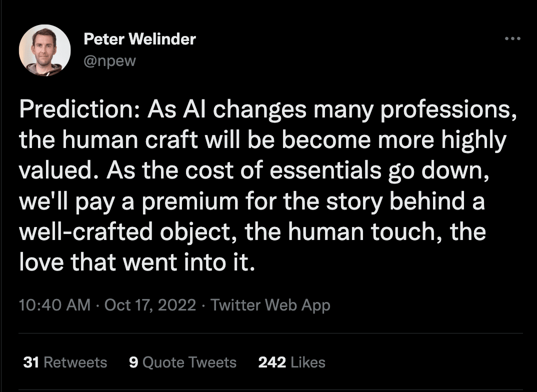This screenshot has width=537, height=392.
Task: View the Quote Tweets list
Action: tap(182, 362)
